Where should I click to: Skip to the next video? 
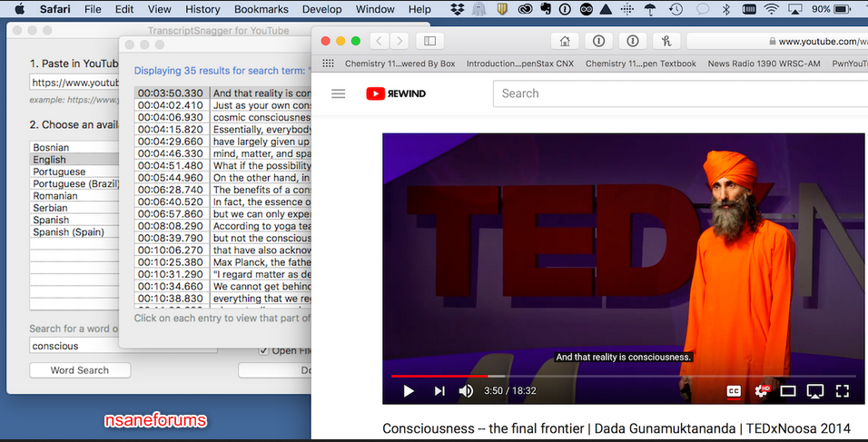pos(439,391)
